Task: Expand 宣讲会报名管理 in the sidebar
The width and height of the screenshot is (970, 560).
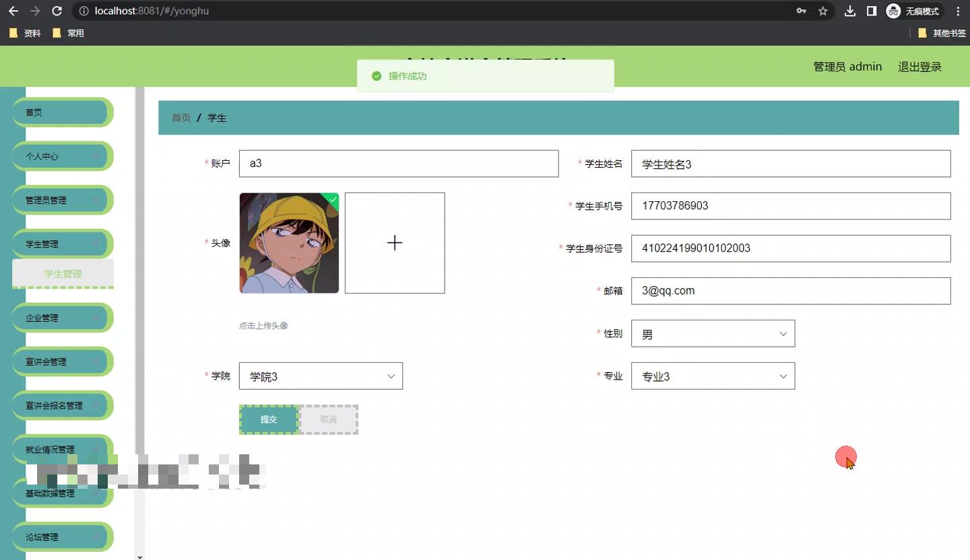Action: point(62,405)
